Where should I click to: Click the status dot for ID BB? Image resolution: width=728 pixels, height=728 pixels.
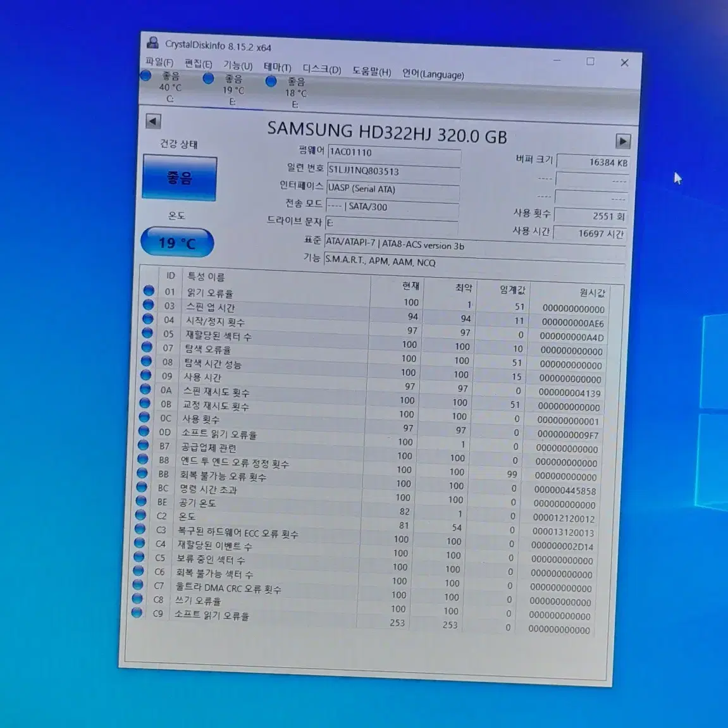coord(142,472)
